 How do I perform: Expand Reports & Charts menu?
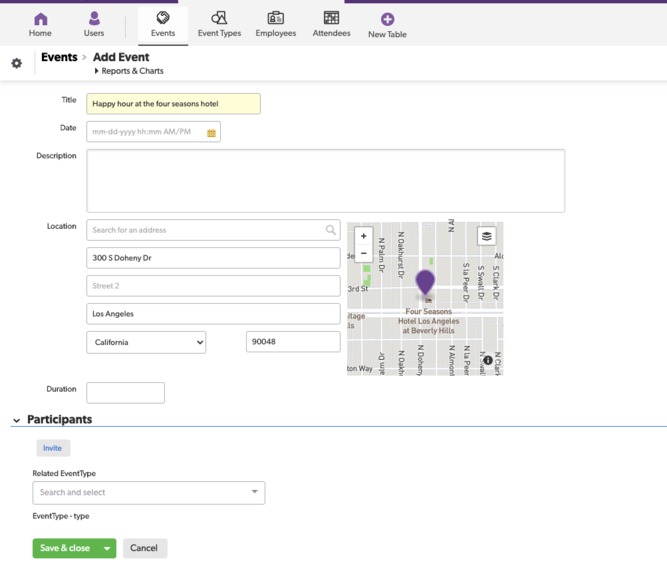[x=129, y=71]
